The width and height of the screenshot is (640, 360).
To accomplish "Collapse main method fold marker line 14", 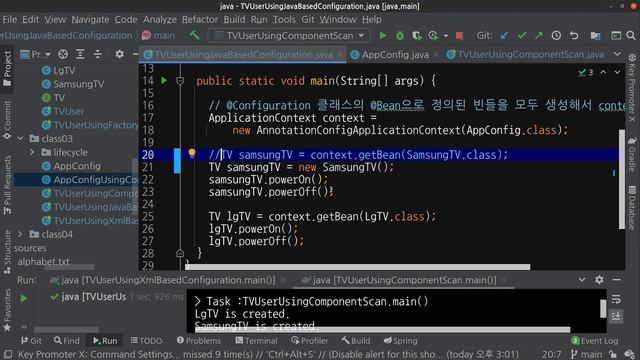I will point(180,81).
